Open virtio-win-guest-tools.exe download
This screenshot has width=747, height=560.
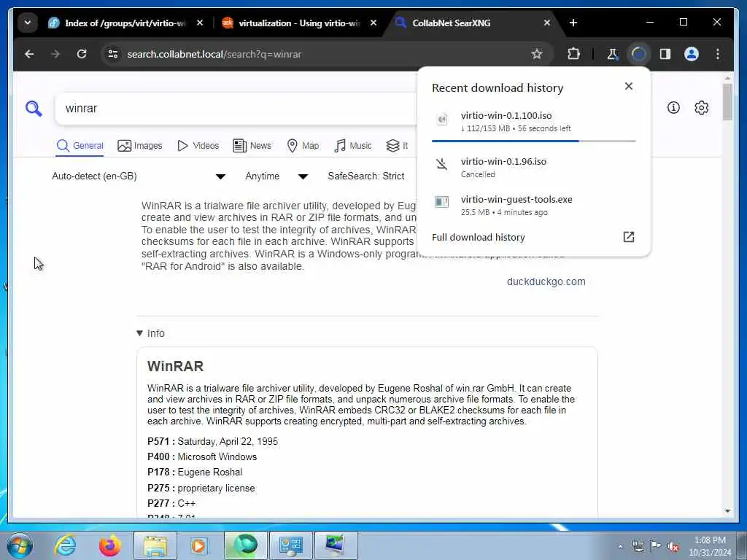click(x=533, y=205)
